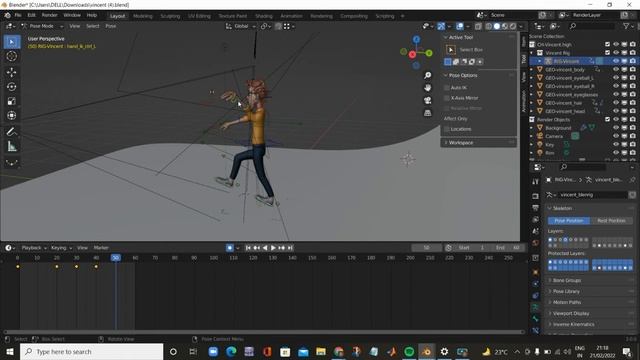Image resolution: width=640 pixels, height=360 pixels.
Task: Click the Start frame field
Action: pos(470,248)
